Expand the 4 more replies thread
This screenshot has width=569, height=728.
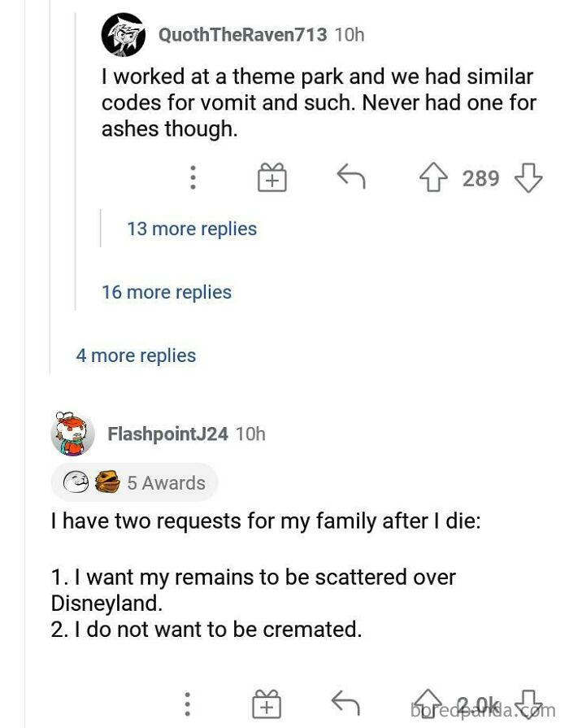(136, 355)
